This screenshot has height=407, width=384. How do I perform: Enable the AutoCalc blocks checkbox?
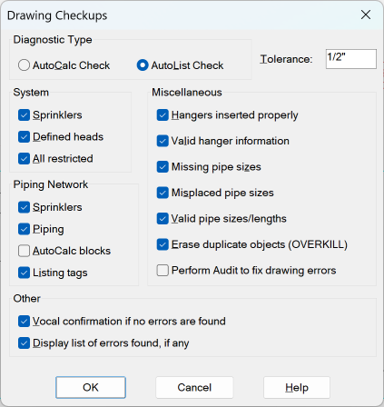(24, 251)
